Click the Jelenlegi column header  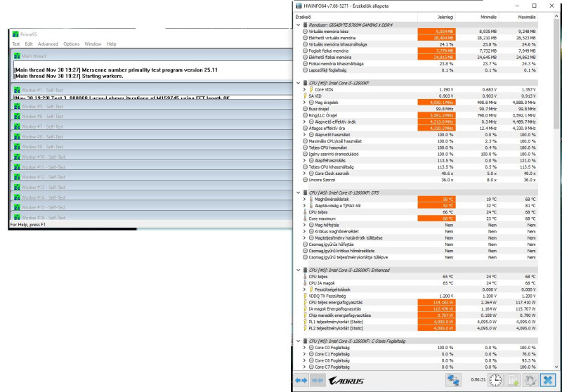point(436,17)
